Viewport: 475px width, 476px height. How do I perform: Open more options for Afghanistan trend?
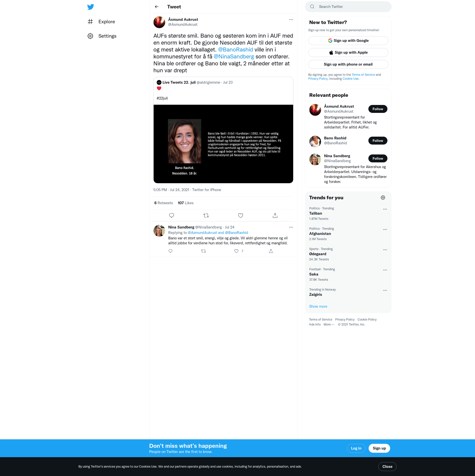click(385, 229)
